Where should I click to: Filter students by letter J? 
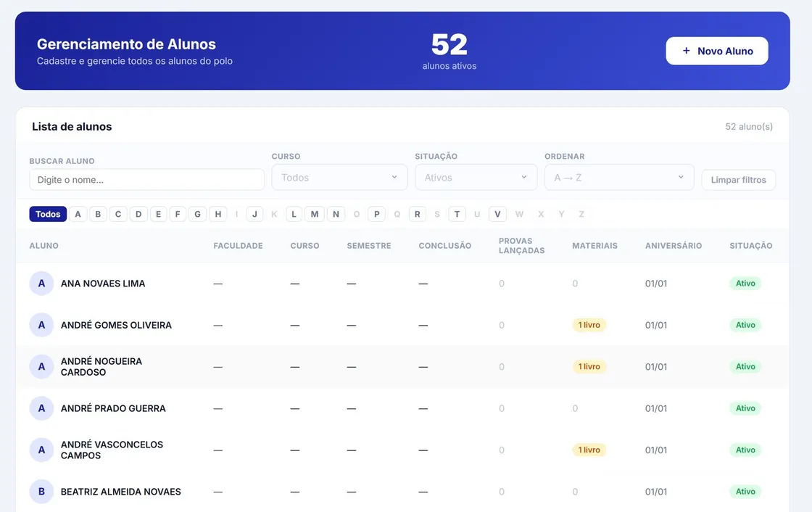(254, 214)
